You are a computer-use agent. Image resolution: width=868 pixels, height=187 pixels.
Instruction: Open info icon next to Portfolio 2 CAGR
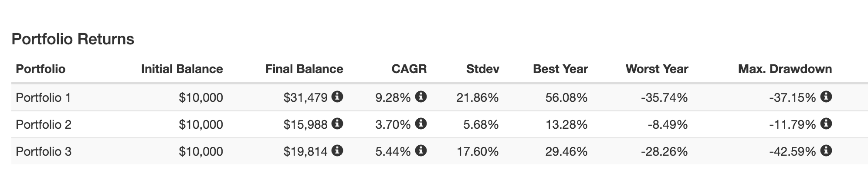(x=421, y=124)
